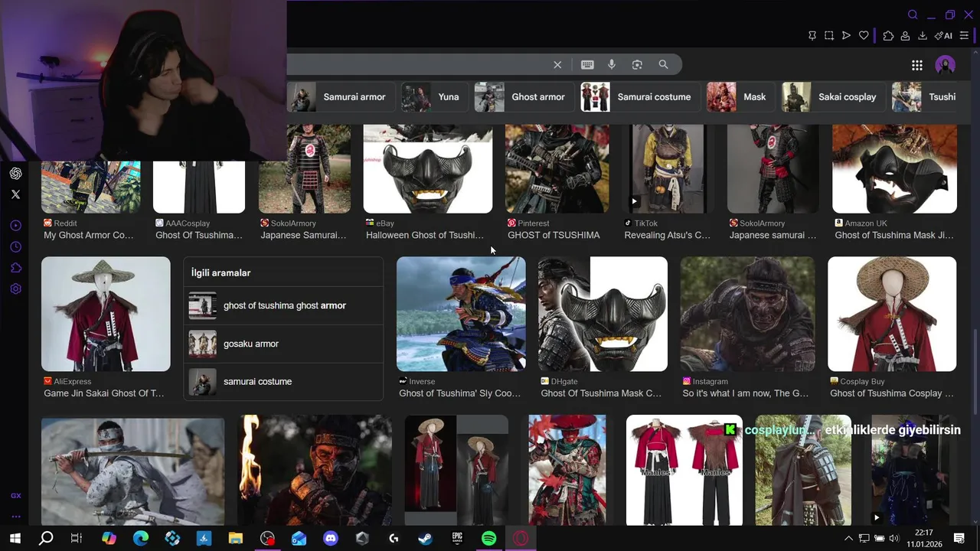Screen dimensions: 980x551
Task: Open the Windows Start menu
Action: (15, 539)
